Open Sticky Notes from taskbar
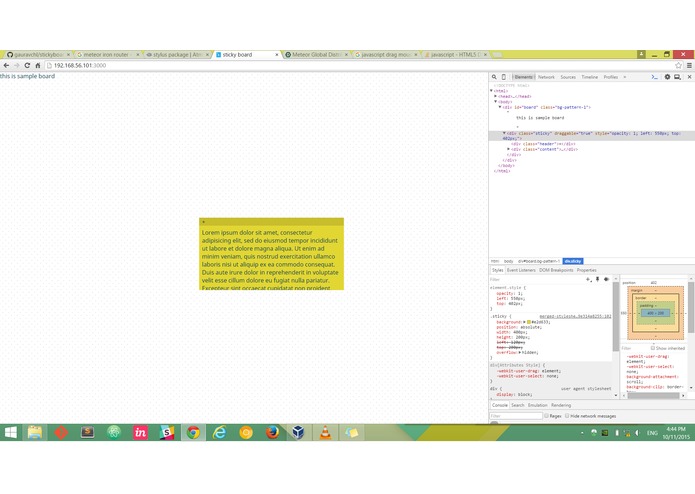Viewport: 695px width, 494px height. tap(351, 432)
